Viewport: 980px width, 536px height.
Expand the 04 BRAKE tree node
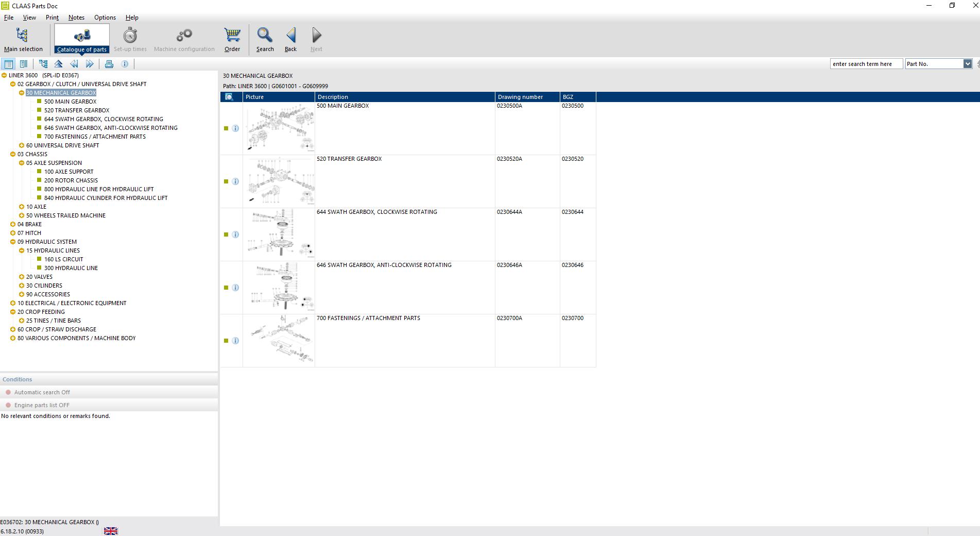click(x=13, y=224)
